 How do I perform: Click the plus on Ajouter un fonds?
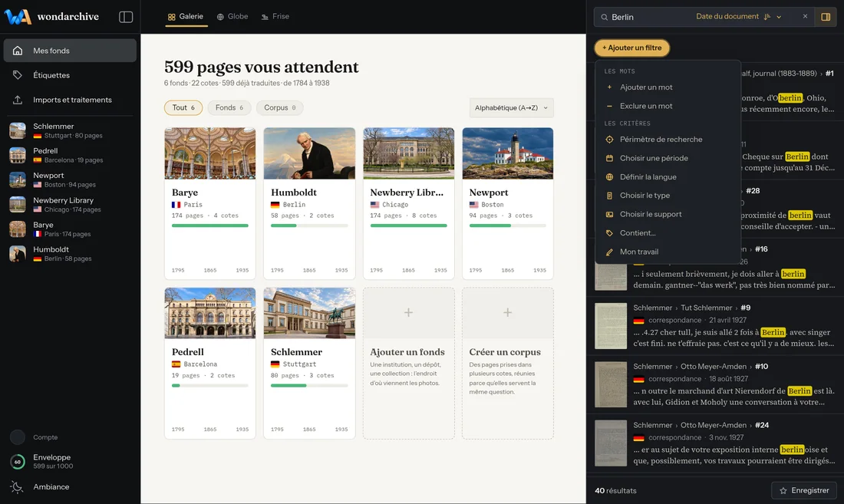tap(408, 312)
